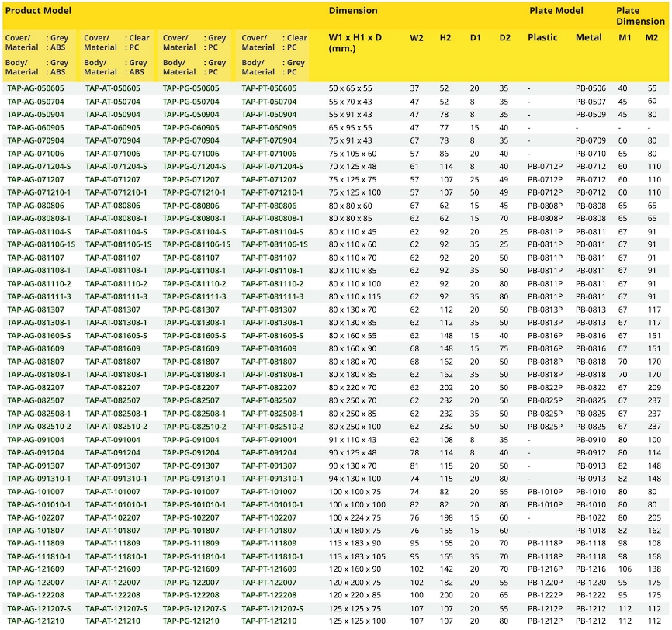
Task: Select the TAP-AT-091310-1 model link
Action: click(x=116, y=479)
